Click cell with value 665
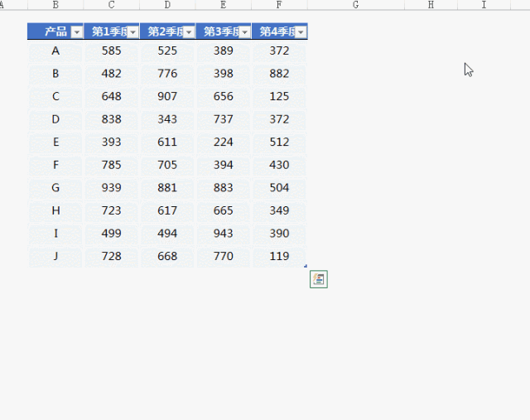This screenshot has height=420, width=530. click(x=223, y=210)
